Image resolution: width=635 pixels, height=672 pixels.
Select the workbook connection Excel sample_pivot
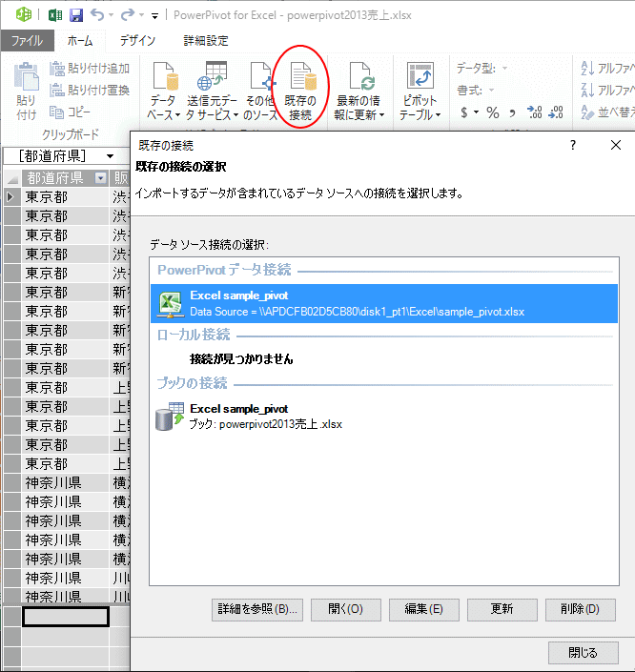tap(384, 417)
